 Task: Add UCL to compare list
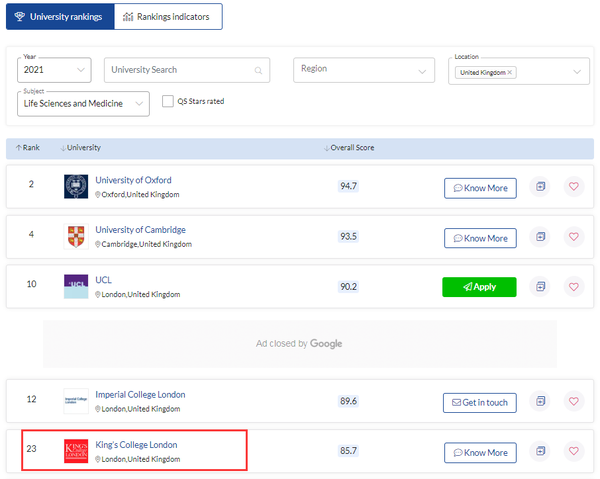point(540,286)
